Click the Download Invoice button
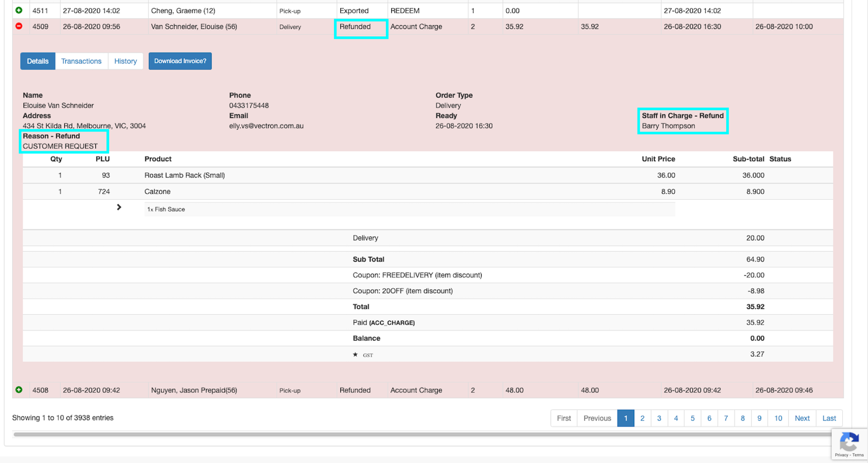This screenshot has height=463, width=868. coord(180,61)
